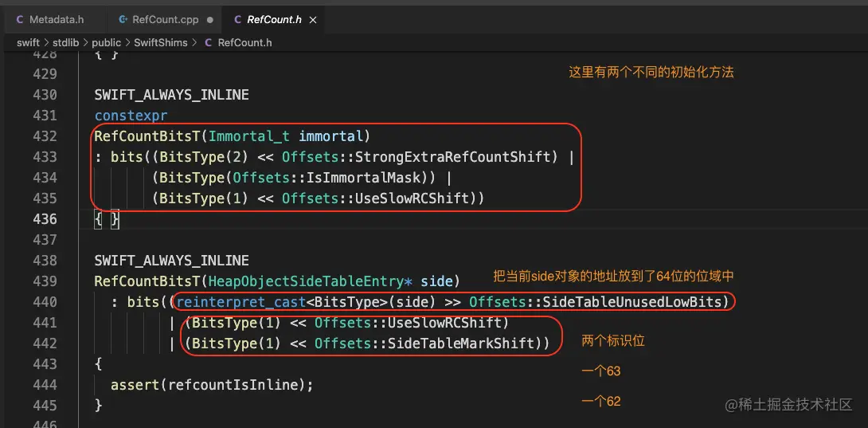Click assert call on line 444
Viewport: 868px width, 428px height.
(135, 385)
